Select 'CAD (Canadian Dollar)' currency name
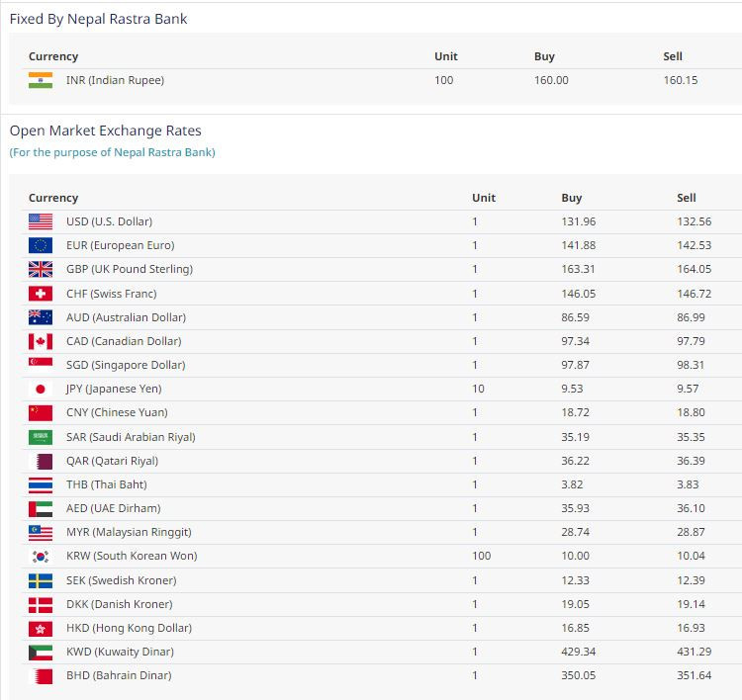This screenshot has width=742, height=700. pos(124,341)
